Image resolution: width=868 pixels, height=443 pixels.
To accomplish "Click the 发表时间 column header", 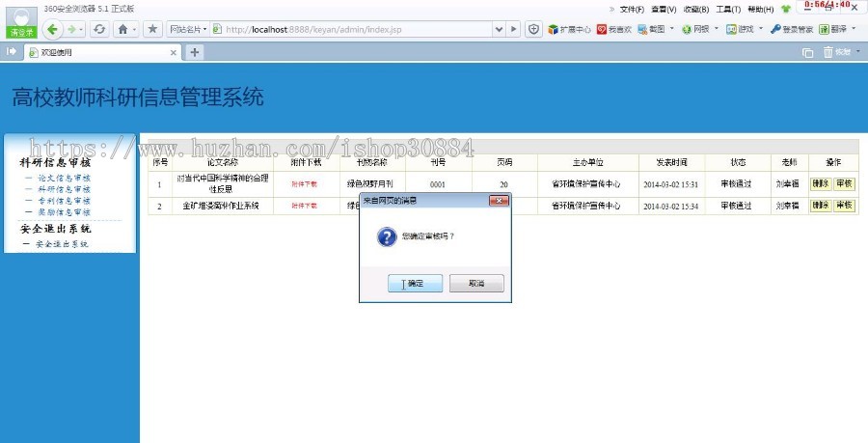I will coord(671,162).
